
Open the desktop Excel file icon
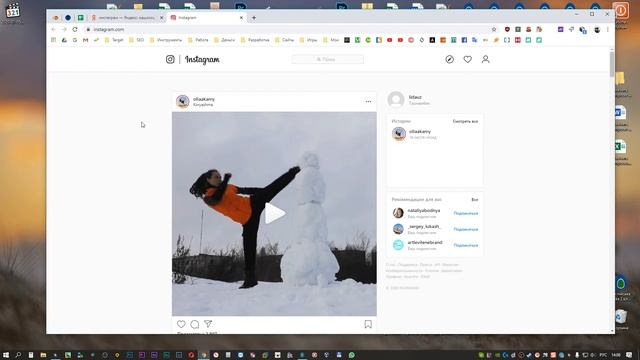pyautogui.click(x=620, y=147)
